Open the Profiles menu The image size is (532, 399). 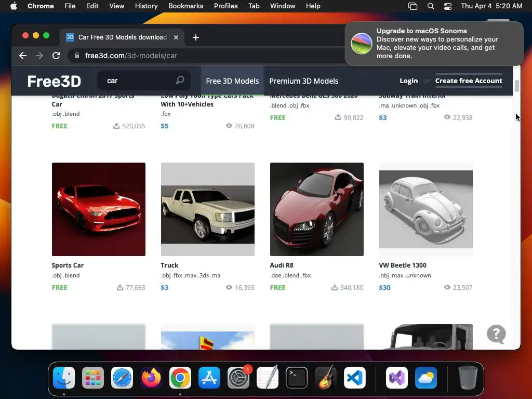[x=225, y=6]
